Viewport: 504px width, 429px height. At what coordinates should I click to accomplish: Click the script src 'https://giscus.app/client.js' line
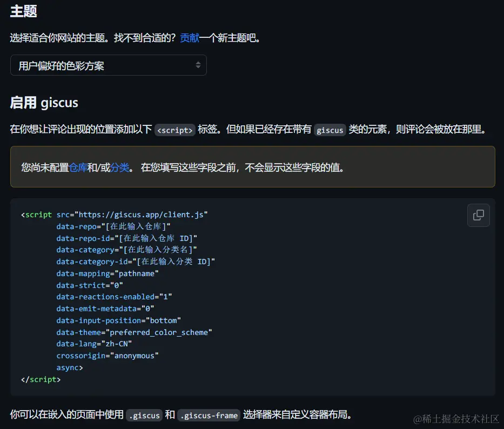click(x=115, y=215)
